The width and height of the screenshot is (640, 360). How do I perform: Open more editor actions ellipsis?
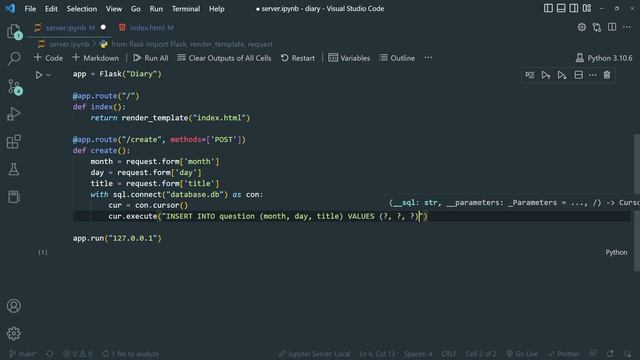(627, 27)
